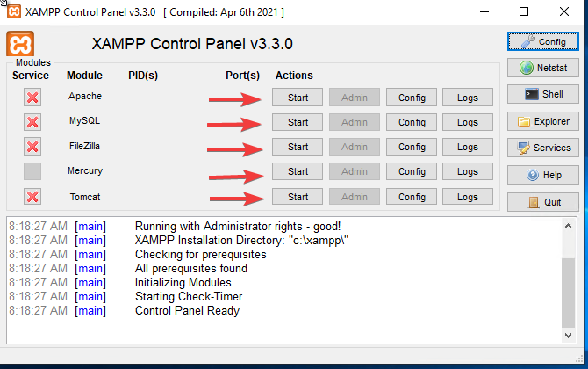Click the Tomcat module name
This screenshot has width=588, height=369.
(x=85, y=197)
